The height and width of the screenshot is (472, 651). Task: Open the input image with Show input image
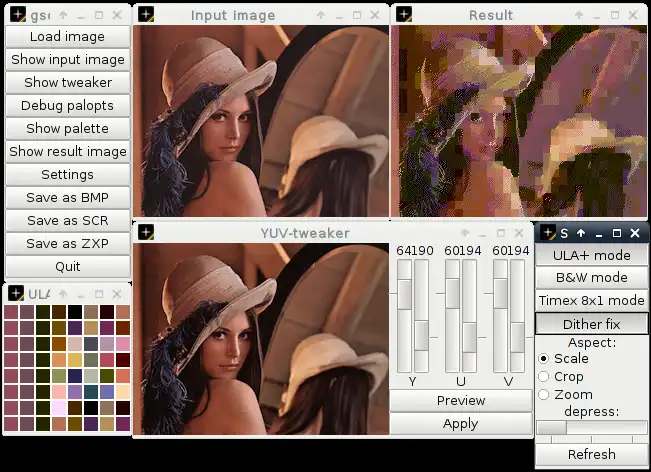point(68,59)
